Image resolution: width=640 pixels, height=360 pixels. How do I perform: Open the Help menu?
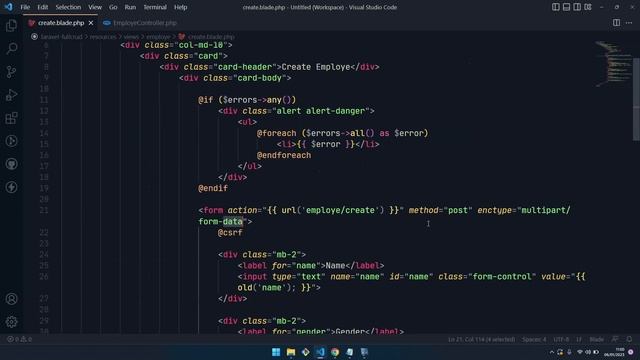coord(180,7)
